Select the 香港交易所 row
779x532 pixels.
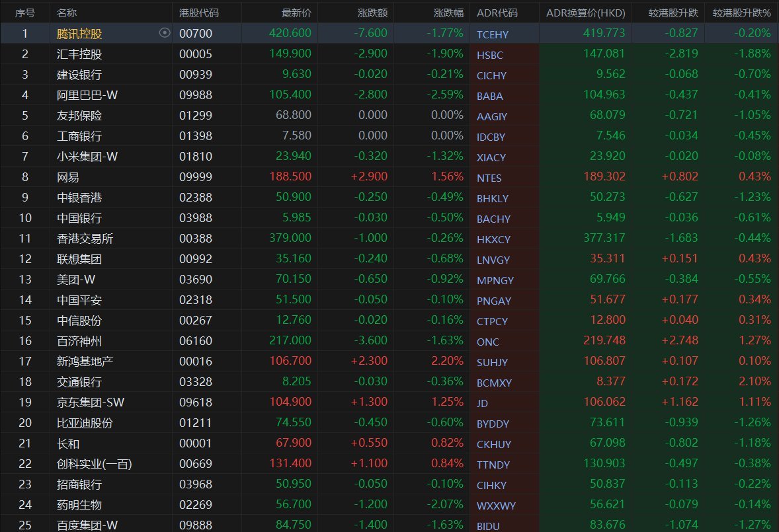(389, 238)
